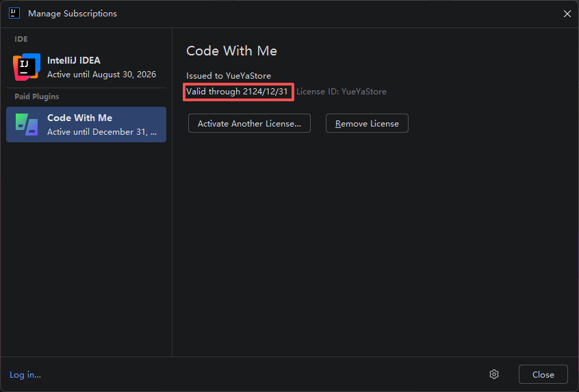Image resolution: width=579 pixels, height=392 pixels.
Task: Click the IntelliJ icon in title bar
Action: [x=14, y=13]
